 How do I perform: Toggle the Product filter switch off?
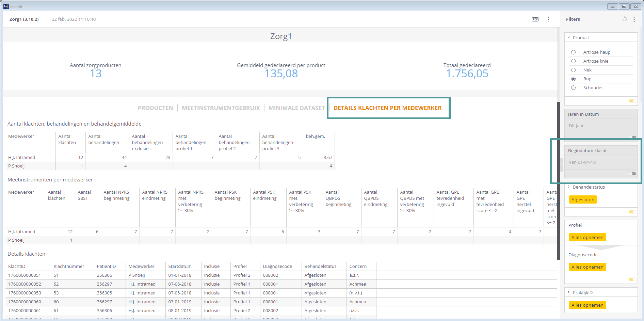pyautogui.click(x=632, y=101)
